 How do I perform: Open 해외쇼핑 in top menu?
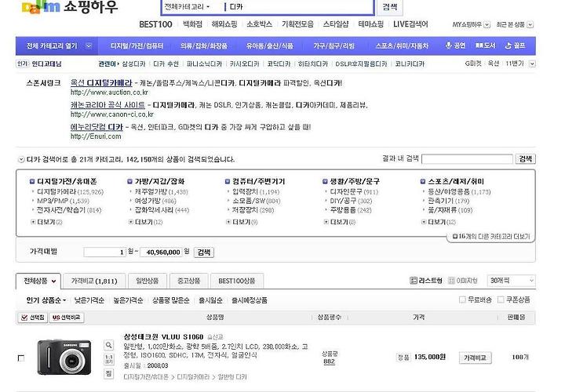(x=224, y=24)
